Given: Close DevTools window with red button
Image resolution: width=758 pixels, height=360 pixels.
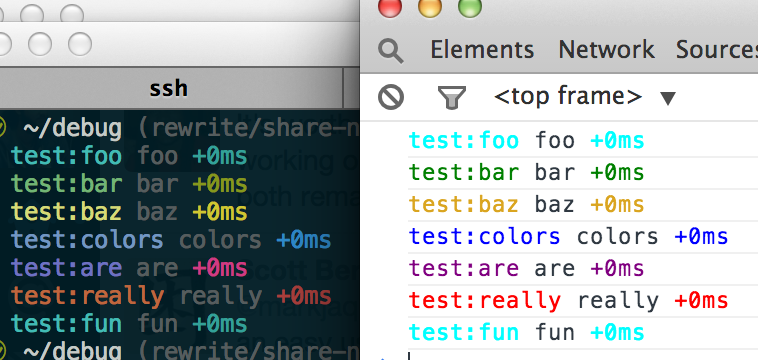Looking at the screenshot, I should 390,7.
